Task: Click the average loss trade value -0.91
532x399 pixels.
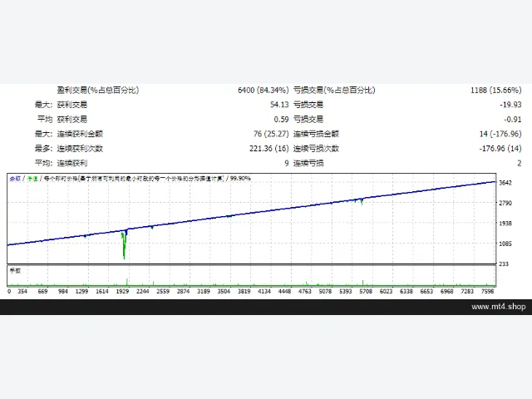Action: tap(513, 120)
